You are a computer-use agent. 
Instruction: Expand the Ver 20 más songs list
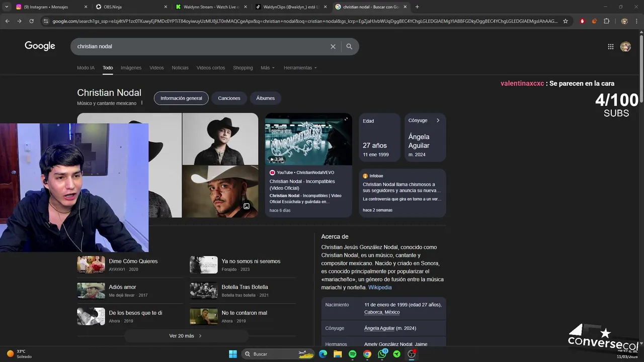186,336
